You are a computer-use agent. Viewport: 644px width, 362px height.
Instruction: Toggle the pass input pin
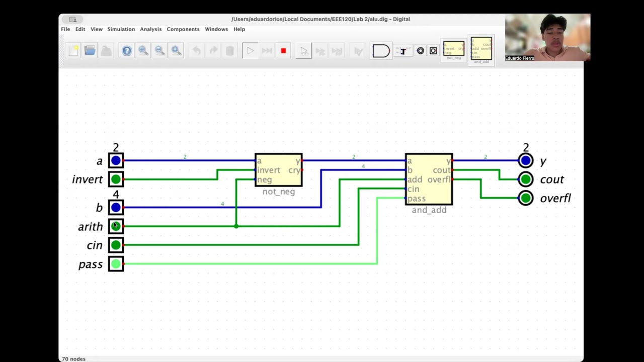pyautogui.click(x=116, y=264)
